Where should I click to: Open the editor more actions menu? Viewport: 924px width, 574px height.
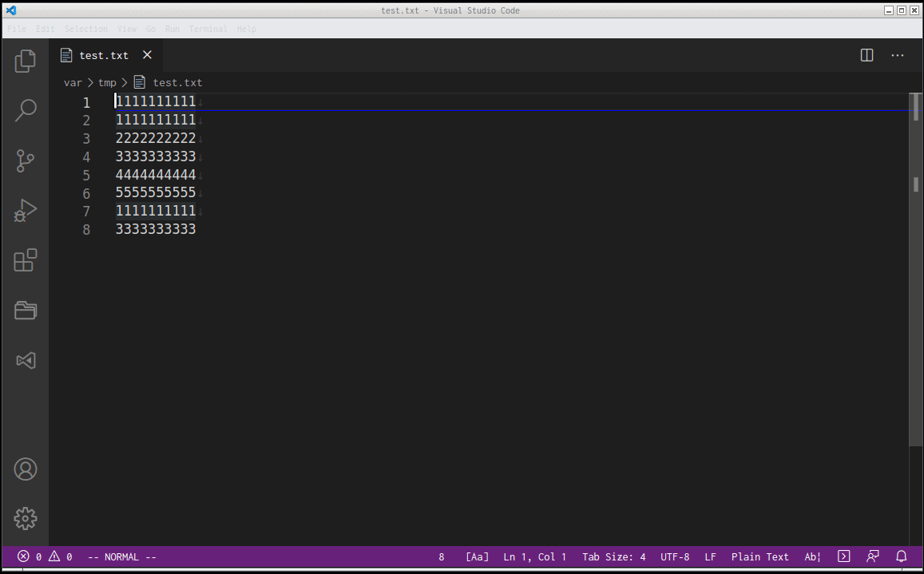click(x=897, y=55)
